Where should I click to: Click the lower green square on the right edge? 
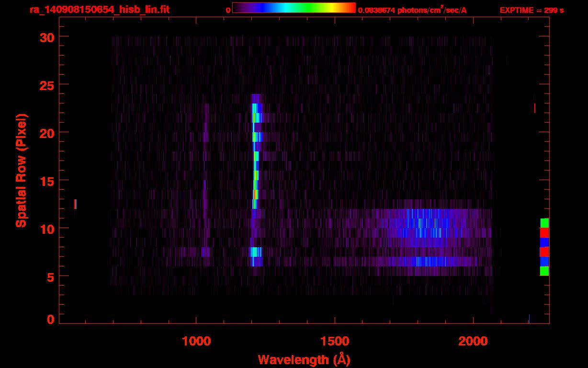[x=544, y=271]
